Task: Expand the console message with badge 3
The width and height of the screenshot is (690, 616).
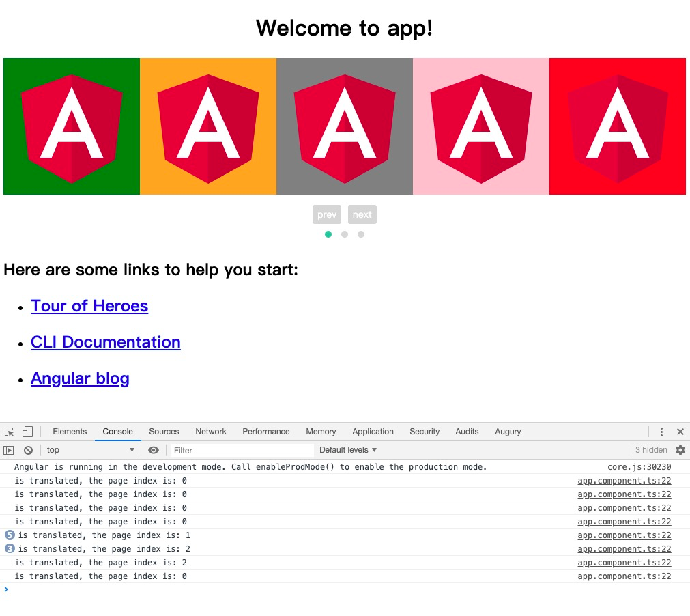Action: [9, 548]
